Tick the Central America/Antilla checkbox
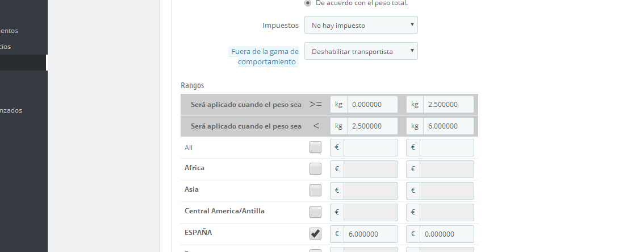Viewport: 644px width, 252px height. coord(315,212)
